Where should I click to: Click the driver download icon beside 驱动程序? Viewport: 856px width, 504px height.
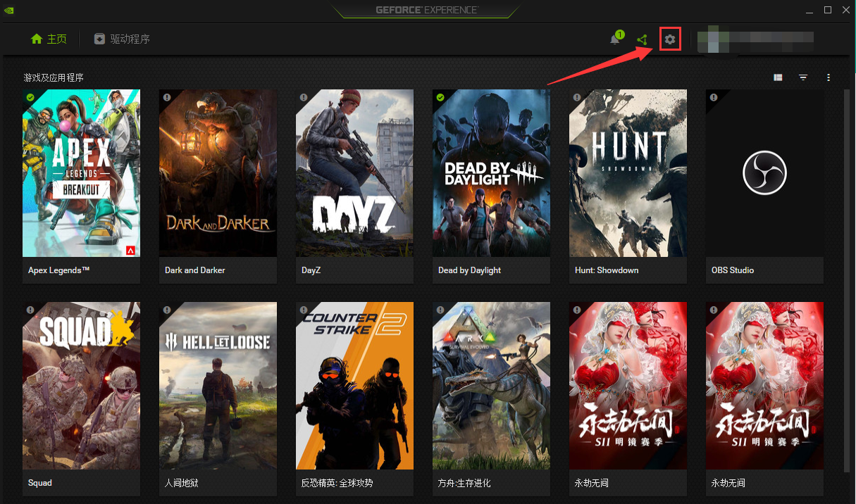[100, 39]
